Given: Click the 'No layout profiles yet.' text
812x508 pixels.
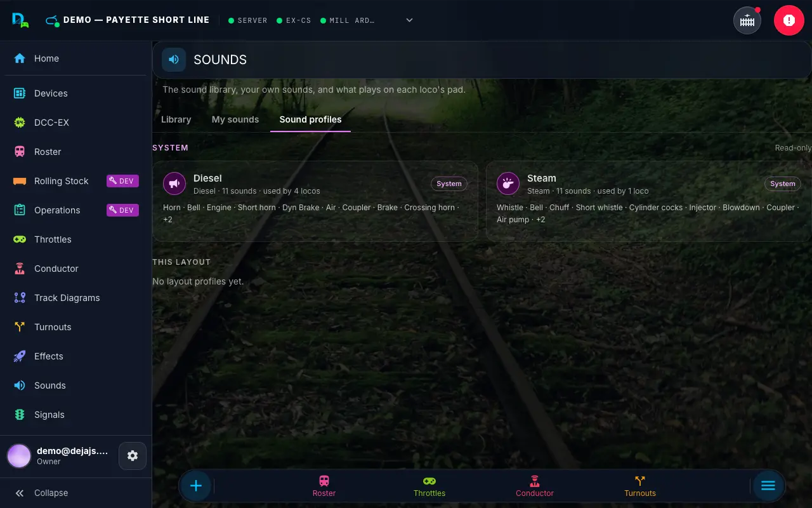Looking at the screenshot, I should click(x=198, y=281).
